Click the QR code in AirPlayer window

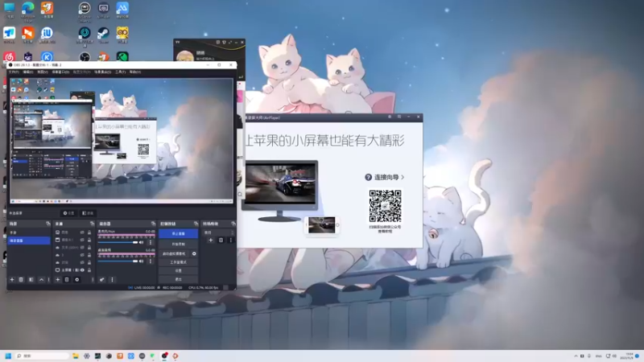point(385,206)
